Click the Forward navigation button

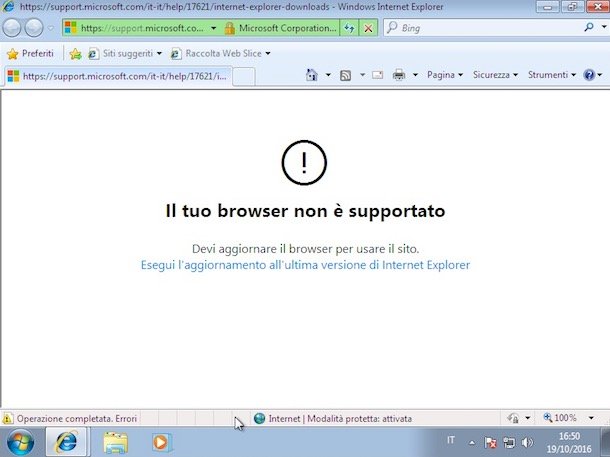pos(34,28)
